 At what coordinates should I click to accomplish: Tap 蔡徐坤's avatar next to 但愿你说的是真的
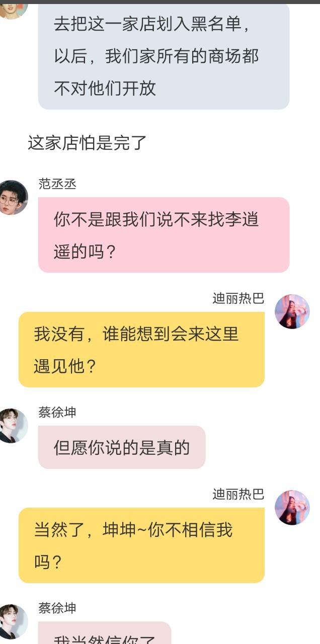click(x=13, y=426)
